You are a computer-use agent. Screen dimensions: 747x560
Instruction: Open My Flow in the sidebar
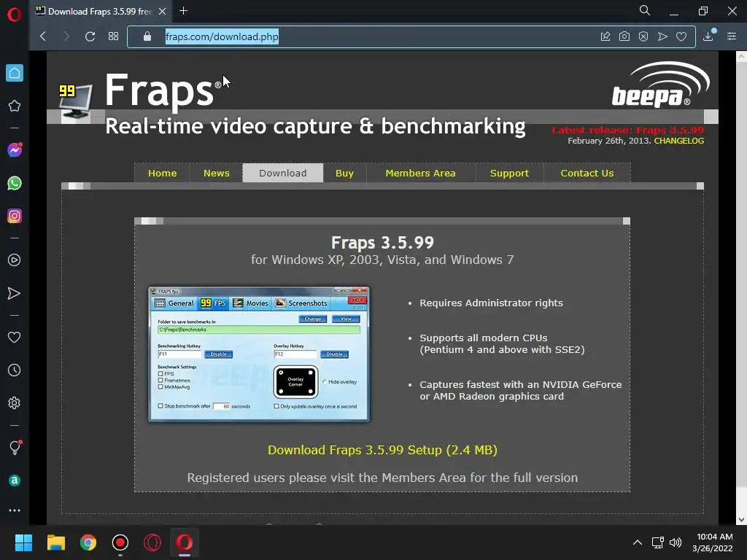click(15, 293)
